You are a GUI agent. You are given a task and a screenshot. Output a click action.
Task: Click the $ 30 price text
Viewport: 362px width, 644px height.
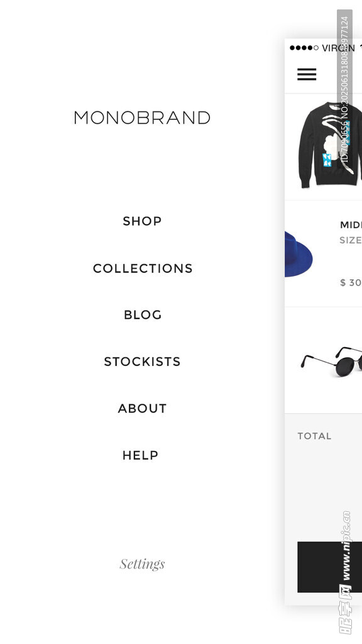coord(351,282)
